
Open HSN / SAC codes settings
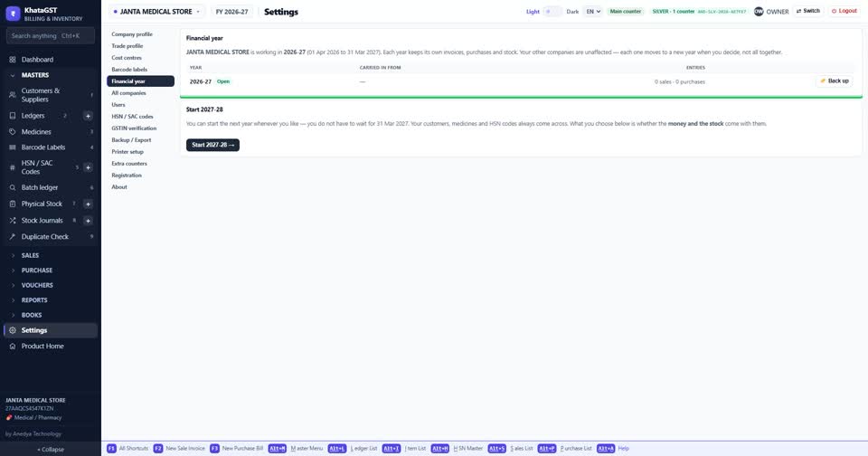pos(141,117)
